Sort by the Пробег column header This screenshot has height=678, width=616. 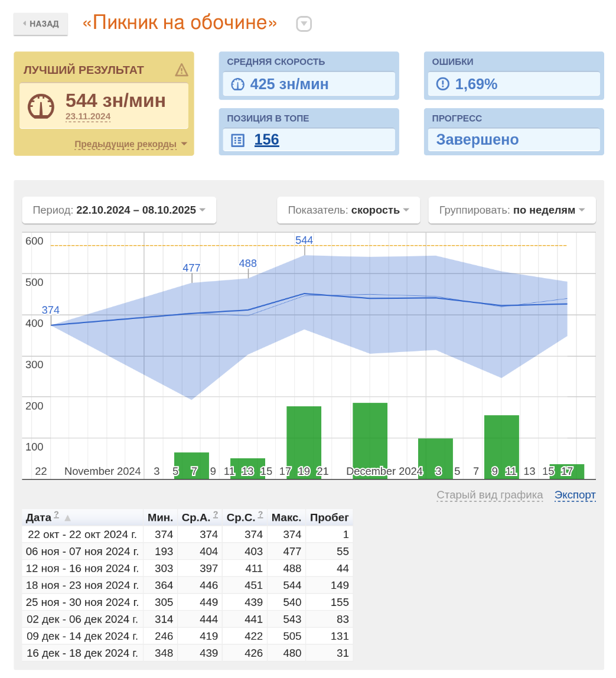[329, 517]
